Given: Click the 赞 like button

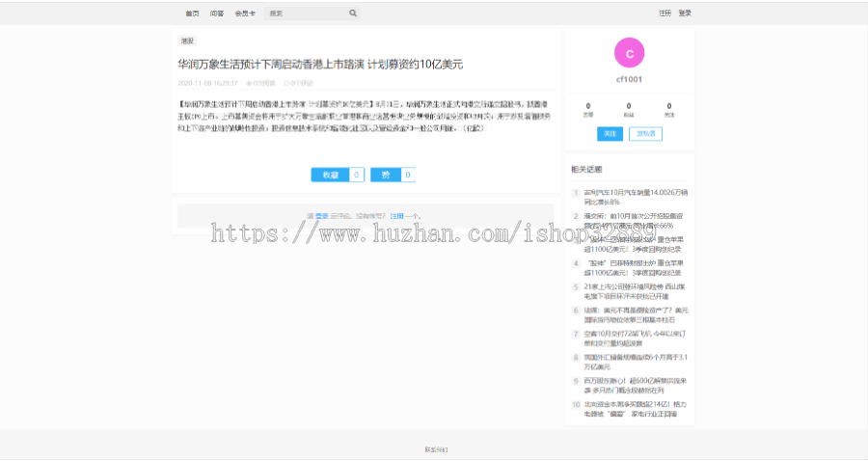Looking at the screenshot, I should (x=386, y=175).
